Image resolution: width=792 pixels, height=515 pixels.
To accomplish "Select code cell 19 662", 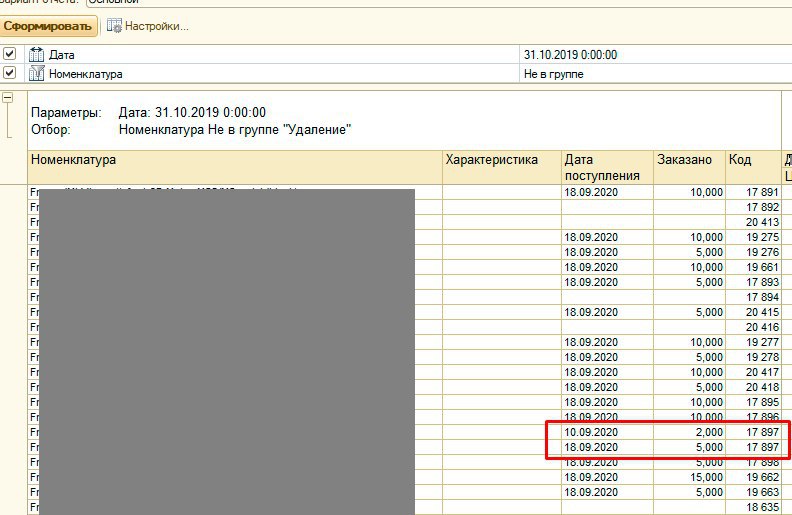I will point(753,477).
